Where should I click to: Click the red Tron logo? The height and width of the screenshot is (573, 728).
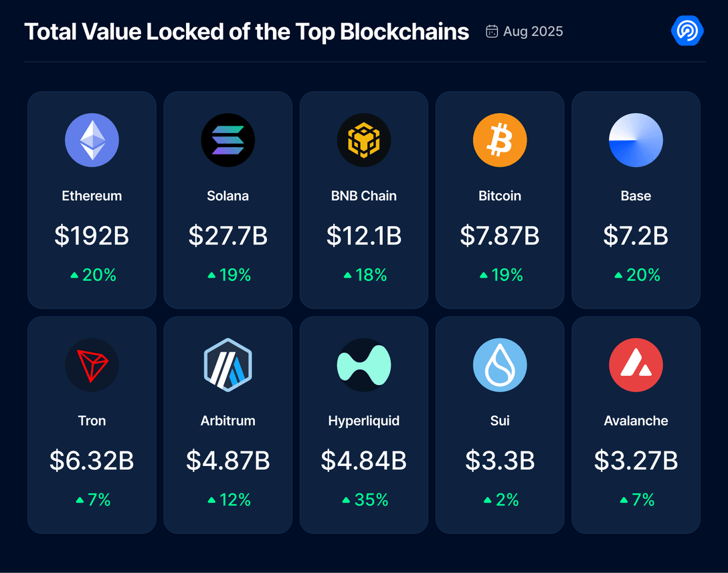point(92,365)
